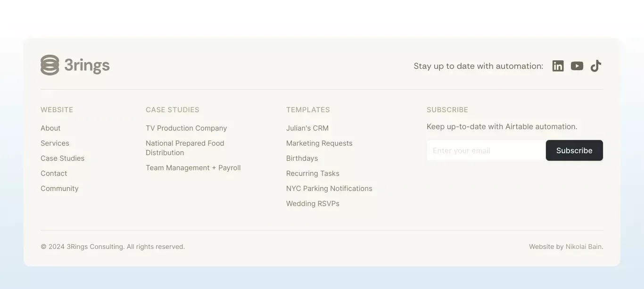Click the Subscribe button
Viewport: 644px width, 289px height.
point(574,150)
